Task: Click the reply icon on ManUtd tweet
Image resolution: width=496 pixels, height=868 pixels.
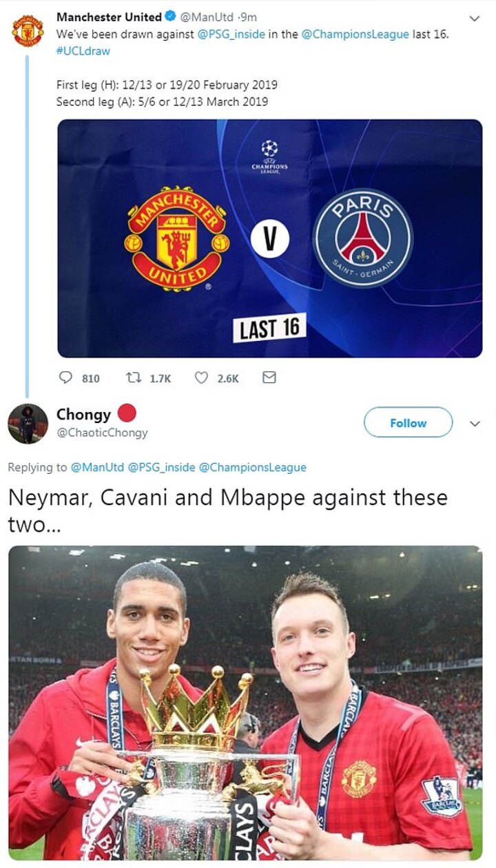Action: 66,378
